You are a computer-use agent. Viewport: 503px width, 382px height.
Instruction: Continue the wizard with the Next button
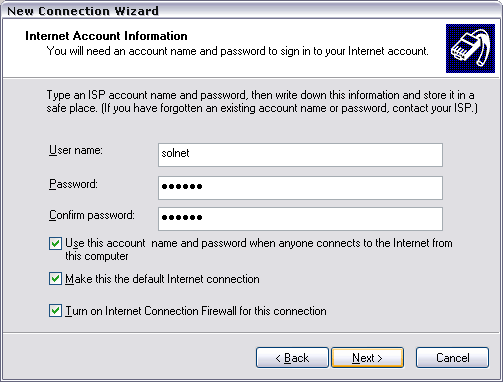[368, 358]
